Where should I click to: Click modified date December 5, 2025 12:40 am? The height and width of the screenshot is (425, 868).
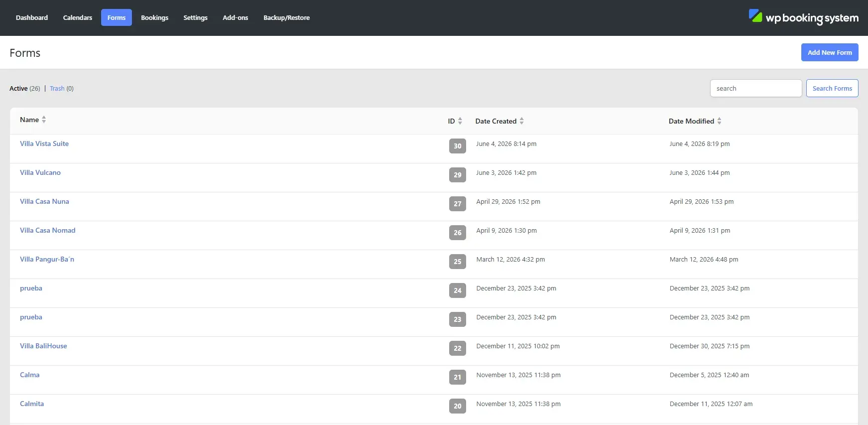(x=709, y=375)
